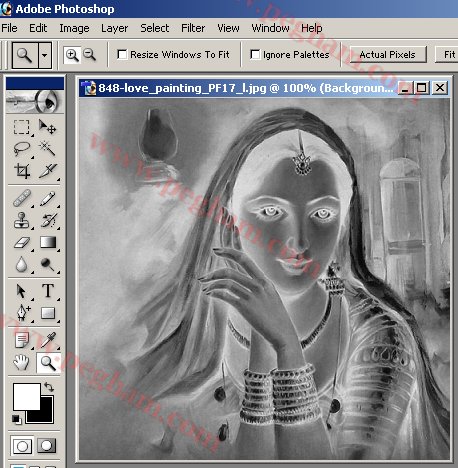Click the Adobe Photoshop title bar
This screenshot has width=458, height=468.
click(x=229, y=9)
